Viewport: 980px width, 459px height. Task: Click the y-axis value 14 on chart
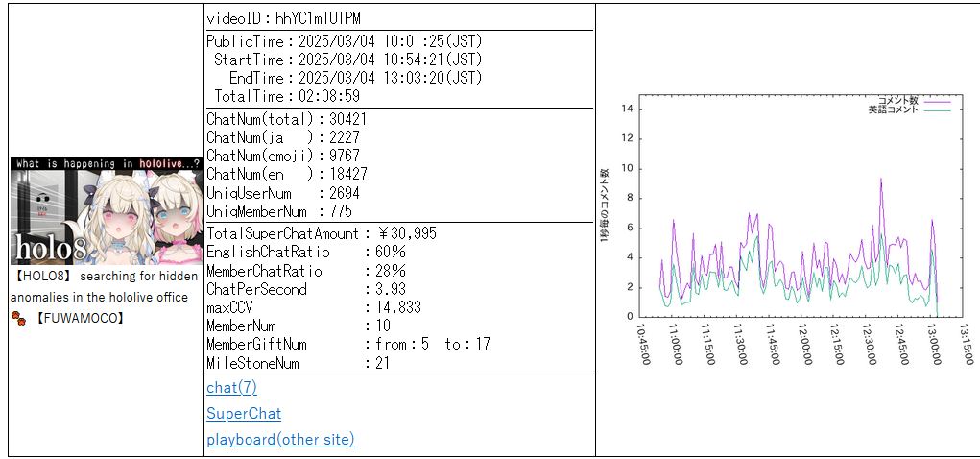point(628,109)
